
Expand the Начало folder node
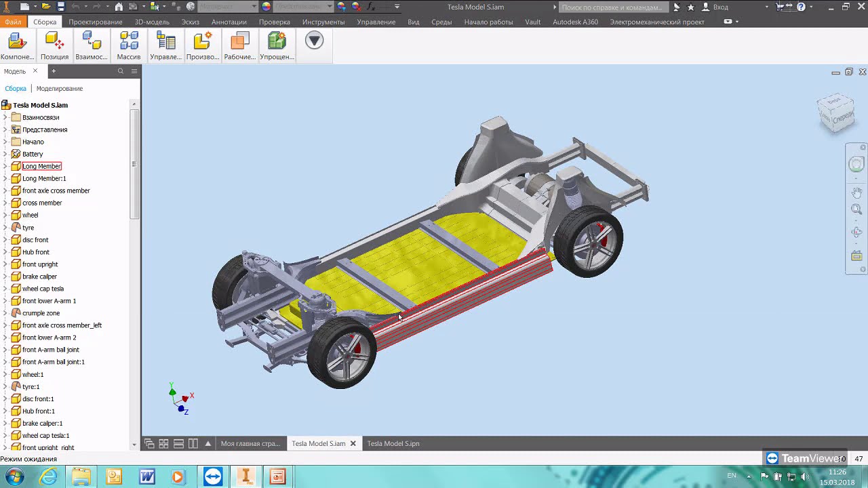5,142
